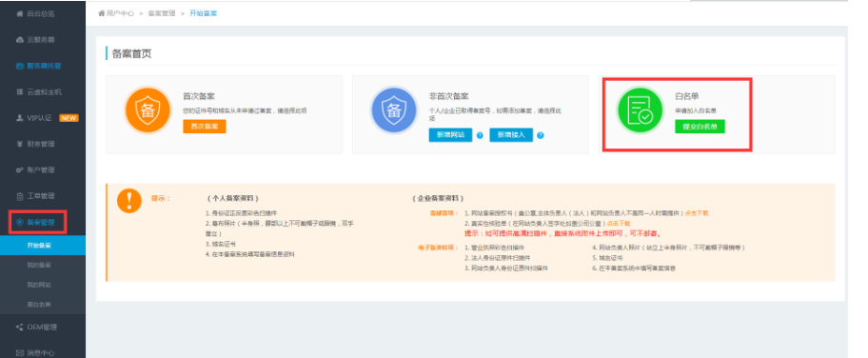Click the breadcrumb home icon
This screenshot has height=358, width=868.
tap(101, 13)
